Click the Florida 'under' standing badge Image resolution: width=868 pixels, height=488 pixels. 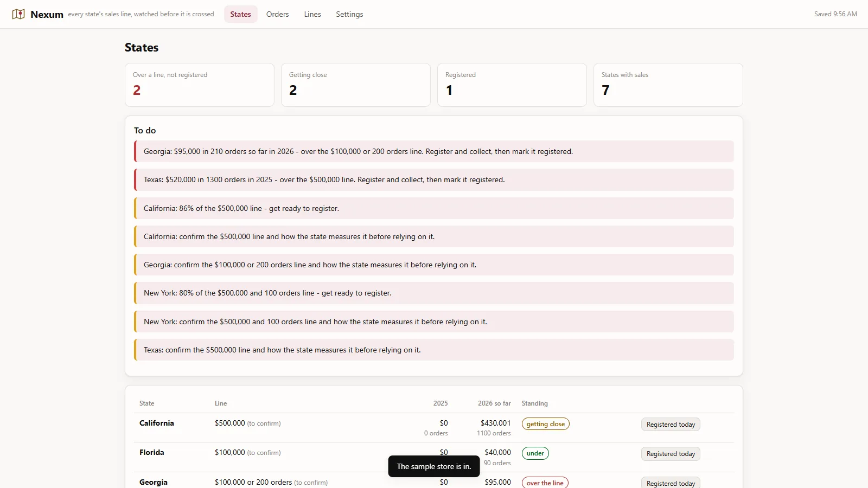535,453
